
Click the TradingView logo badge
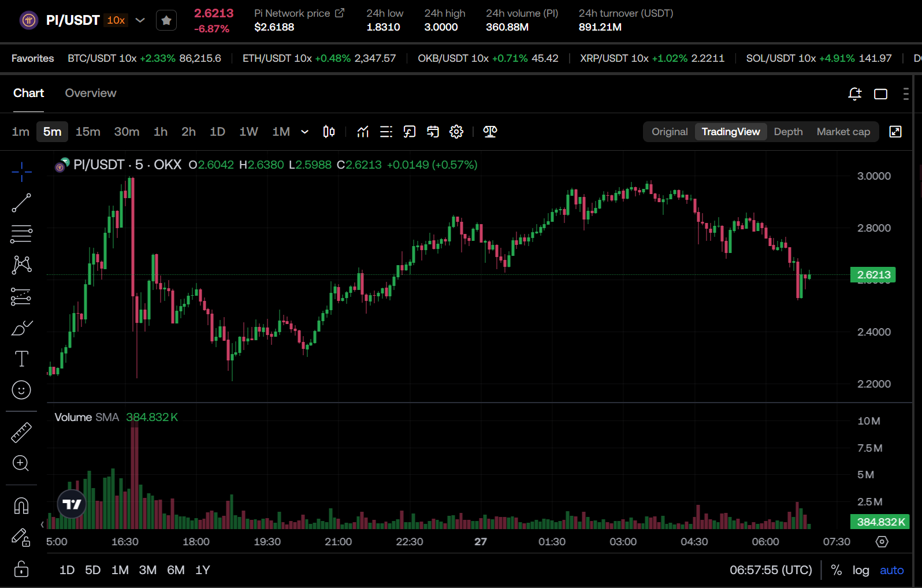72,504
